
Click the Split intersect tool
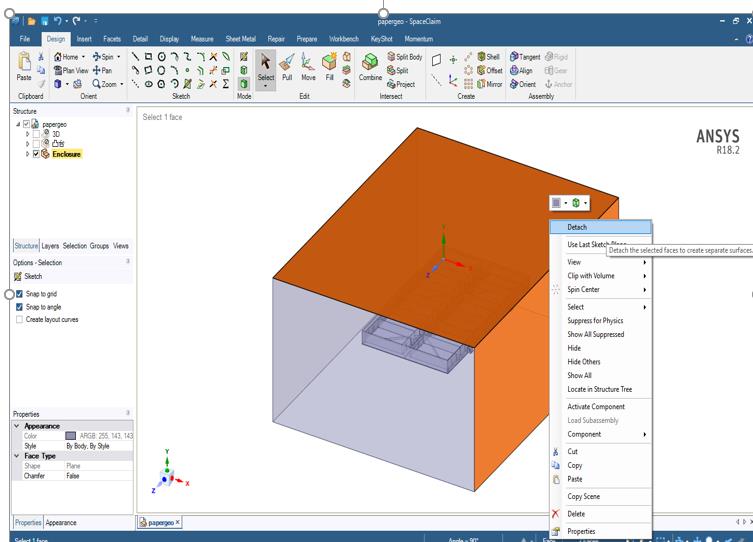pos(398,70)
